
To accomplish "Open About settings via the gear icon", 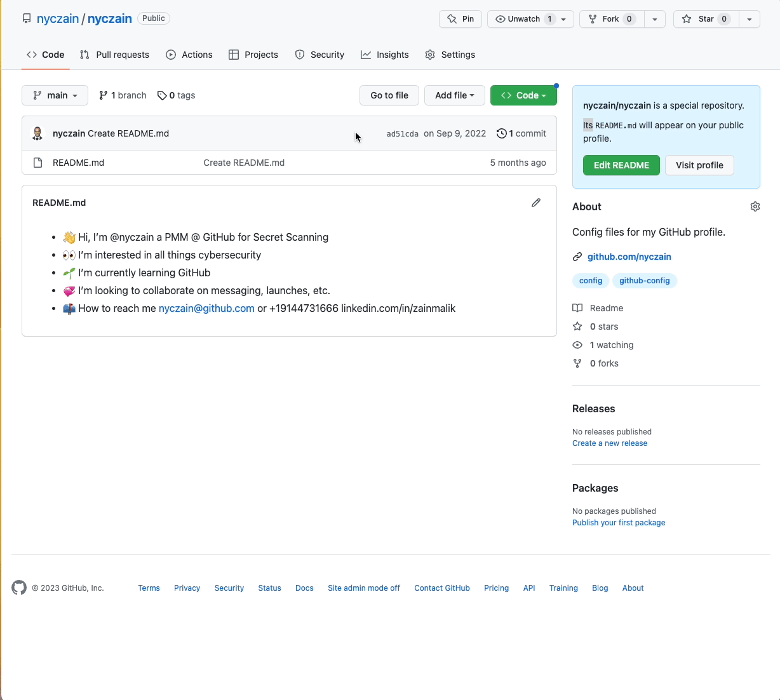I will click(755, 206).
